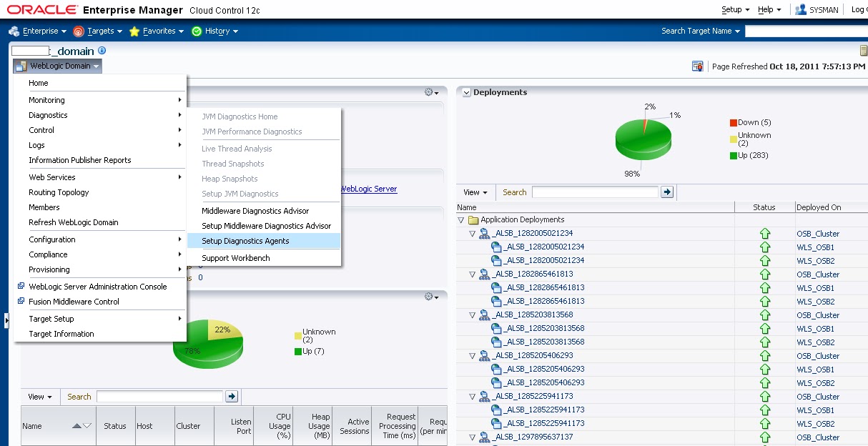Run the servers table search arrow button
The image size is (868, 446).
coord(232,396)
